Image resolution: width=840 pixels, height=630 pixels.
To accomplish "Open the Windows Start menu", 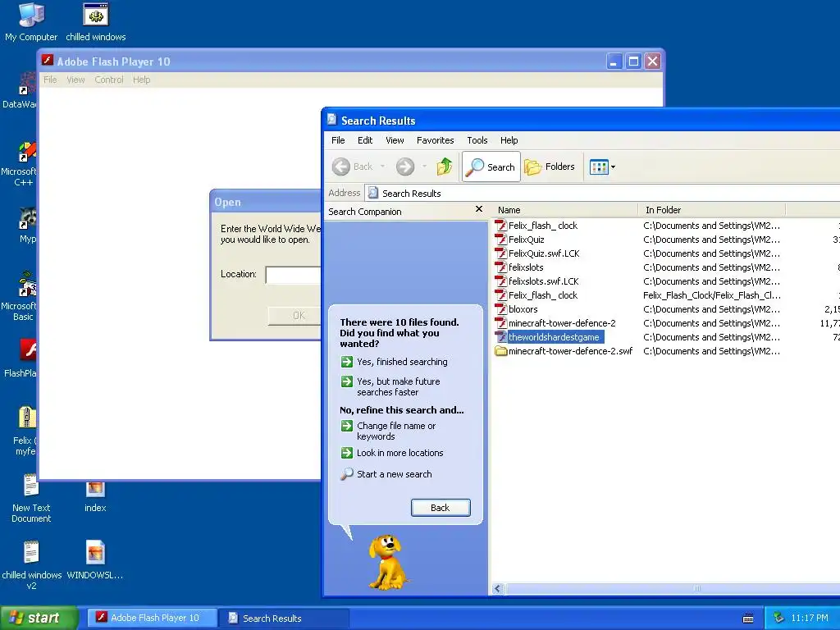I will tap(39, 618).
